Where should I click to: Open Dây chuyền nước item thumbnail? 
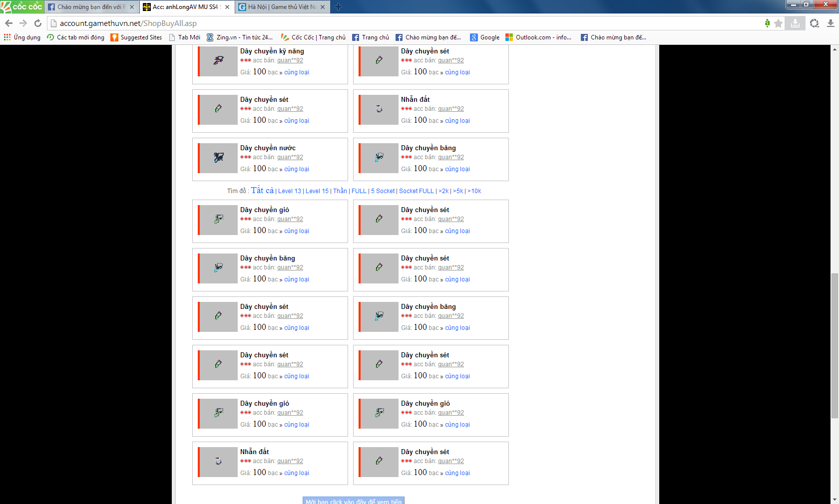point(218,158)
